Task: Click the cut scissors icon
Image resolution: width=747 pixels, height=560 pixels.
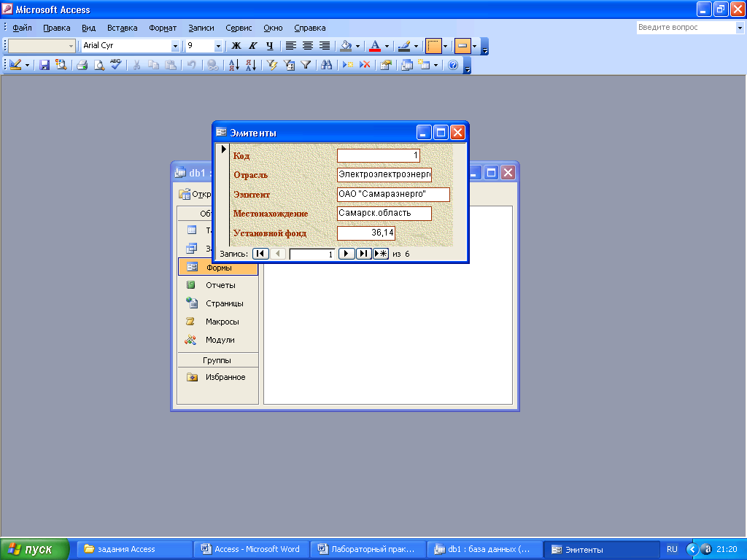Action: pyautogui.click(x=136, y=65)
